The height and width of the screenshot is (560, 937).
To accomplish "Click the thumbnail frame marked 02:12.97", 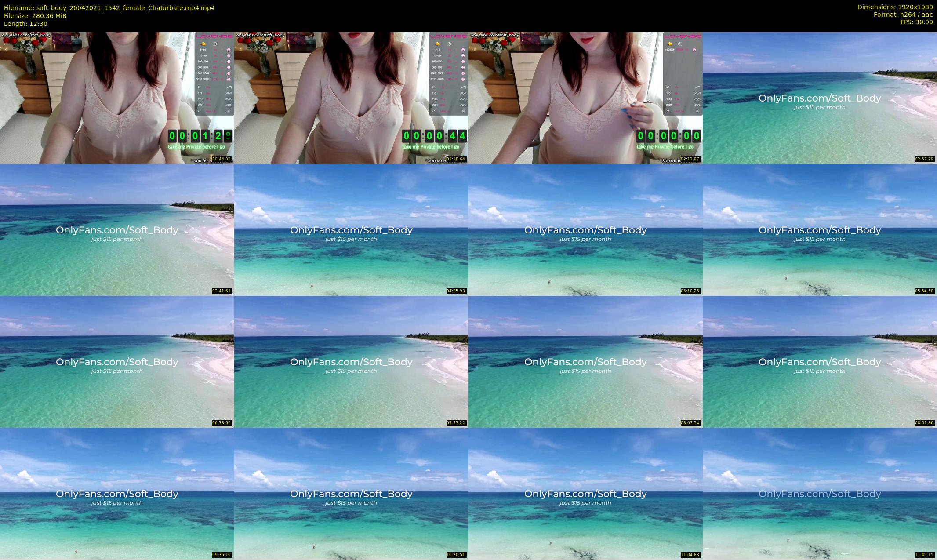I will point(585,98).
